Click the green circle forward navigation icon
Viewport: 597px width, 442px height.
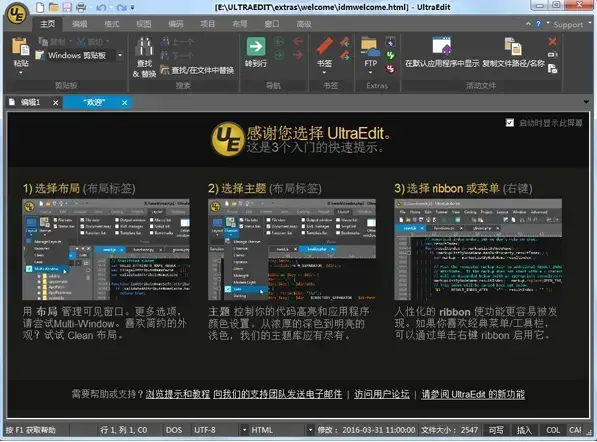[279, 56]
